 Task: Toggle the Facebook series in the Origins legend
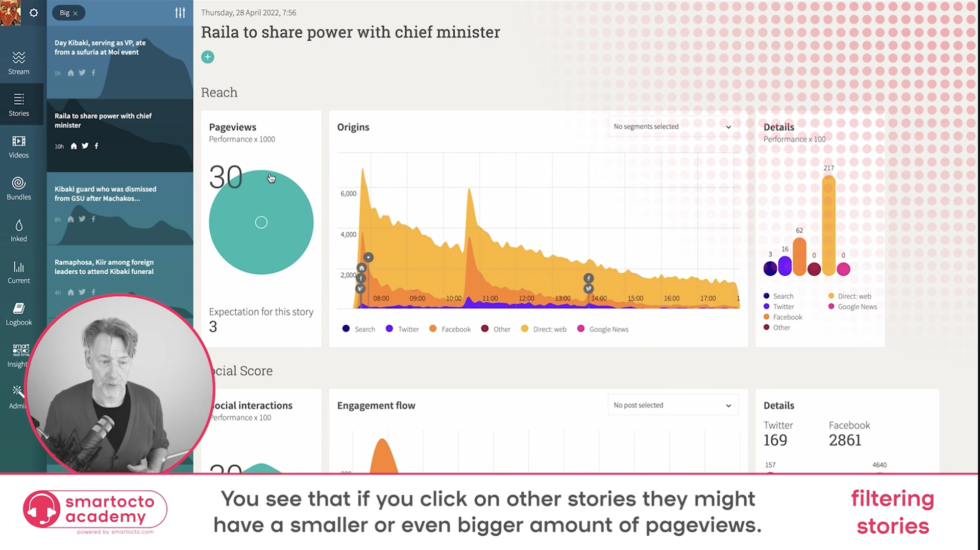coord(450,329)
